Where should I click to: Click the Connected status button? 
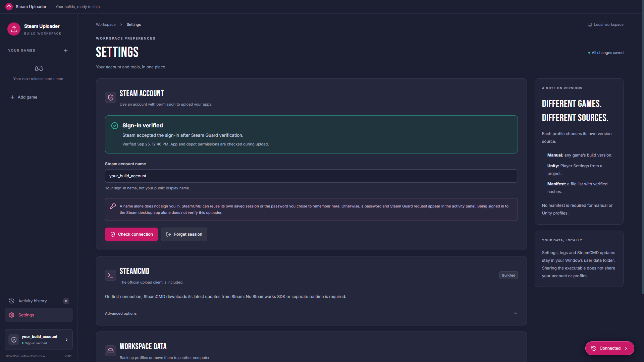[610, 348]
